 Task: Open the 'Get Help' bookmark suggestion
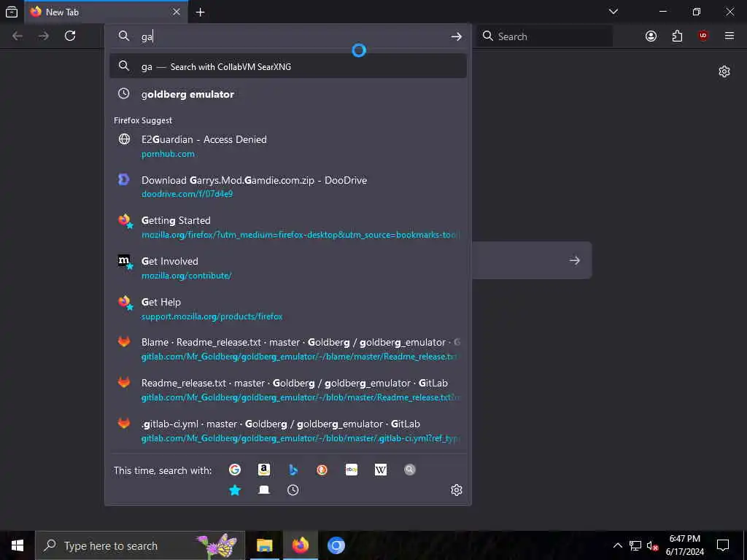287,309
